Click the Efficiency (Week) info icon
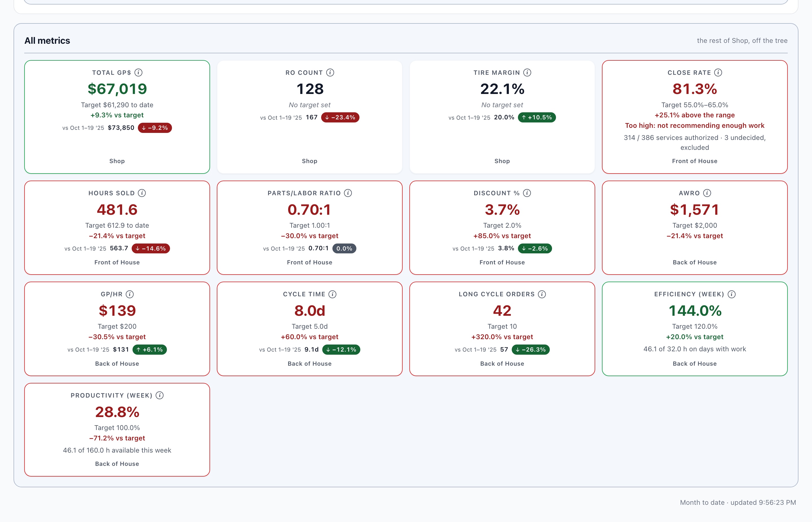 tap(731, 294)
